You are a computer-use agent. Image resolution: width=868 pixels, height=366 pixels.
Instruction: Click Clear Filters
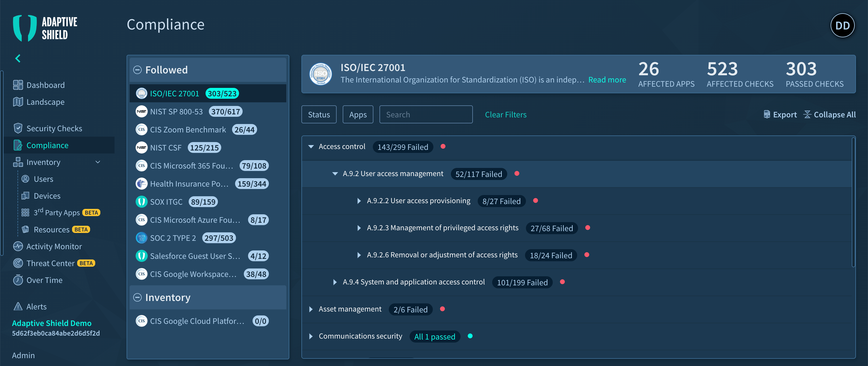tap(505, 115)
